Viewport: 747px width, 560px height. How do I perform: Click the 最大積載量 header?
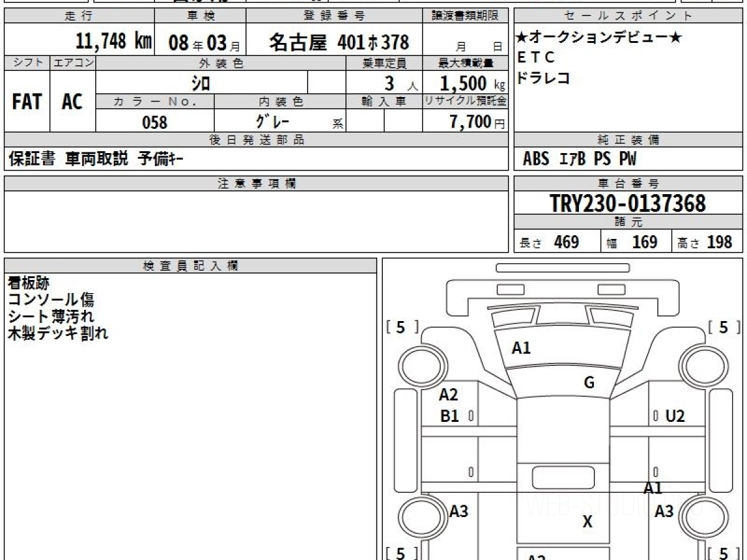466,63
